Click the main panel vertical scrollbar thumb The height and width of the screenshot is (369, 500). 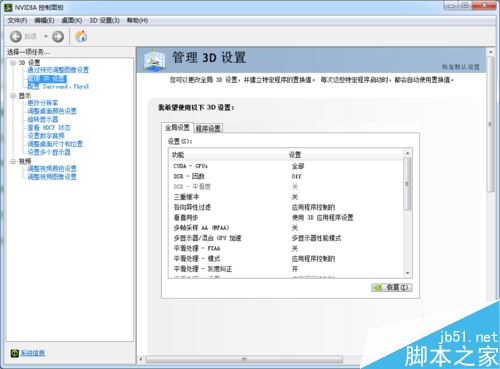click(x=490, y=124)
